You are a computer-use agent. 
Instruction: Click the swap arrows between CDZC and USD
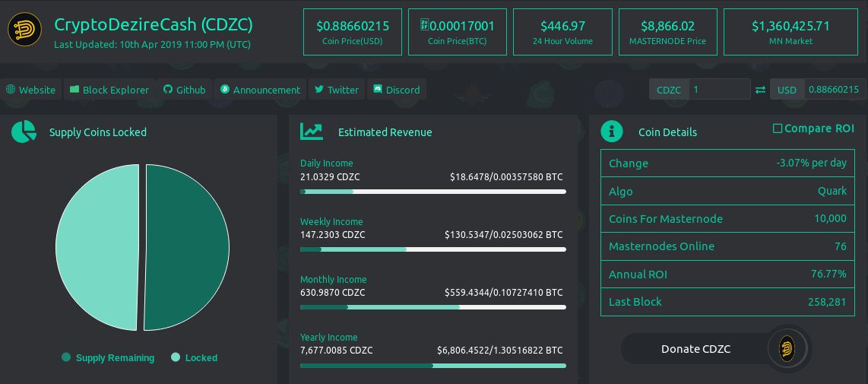pyautogui.click(x=760, y=90)
